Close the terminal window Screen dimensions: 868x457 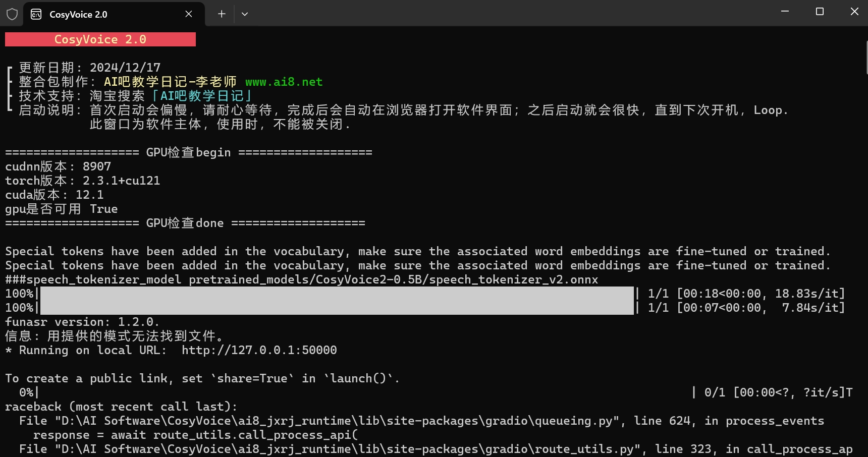pos(854,11)
